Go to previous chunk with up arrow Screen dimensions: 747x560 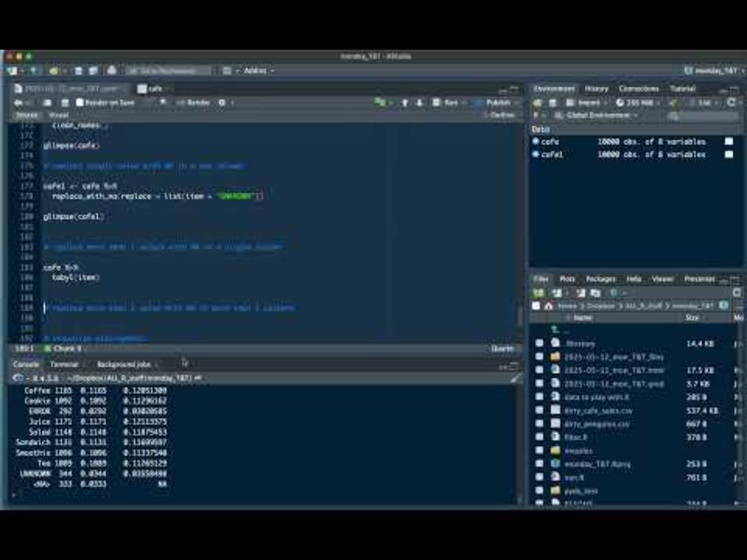(404, 102)
